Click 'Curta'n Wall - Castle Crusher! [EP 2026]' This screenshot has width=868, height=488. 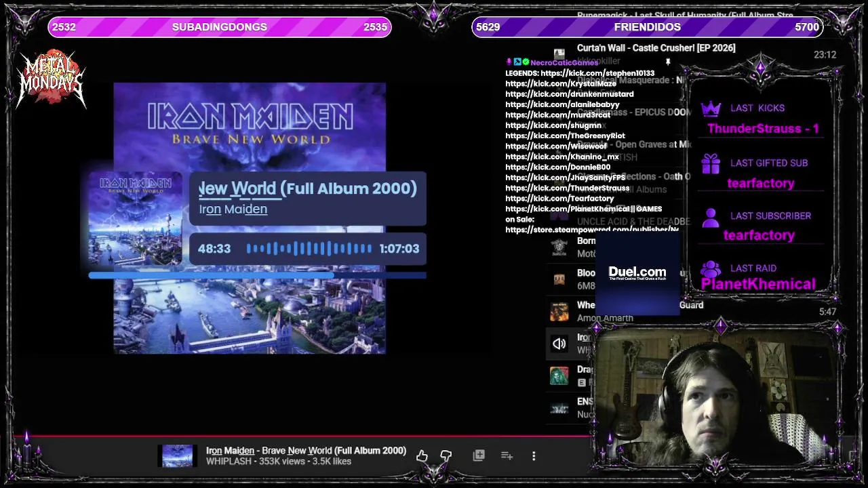click(656, 47)
